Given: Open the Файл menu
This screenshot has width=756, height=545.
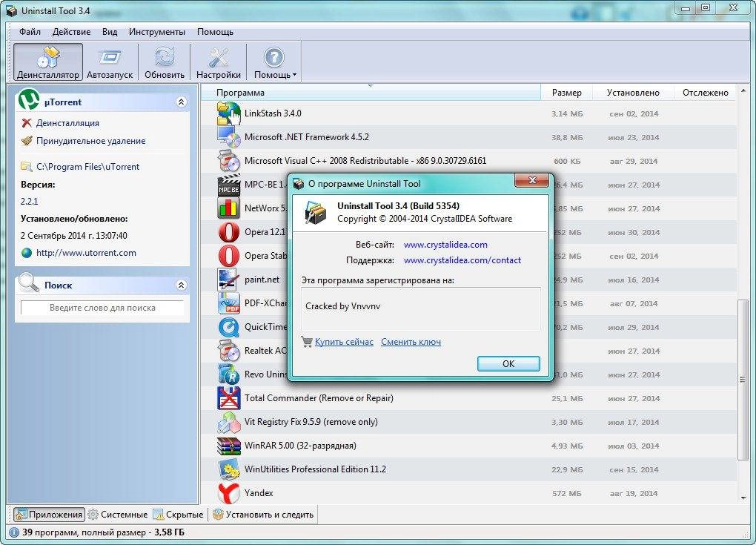Looking at the screenshot, I should [30, 32].
